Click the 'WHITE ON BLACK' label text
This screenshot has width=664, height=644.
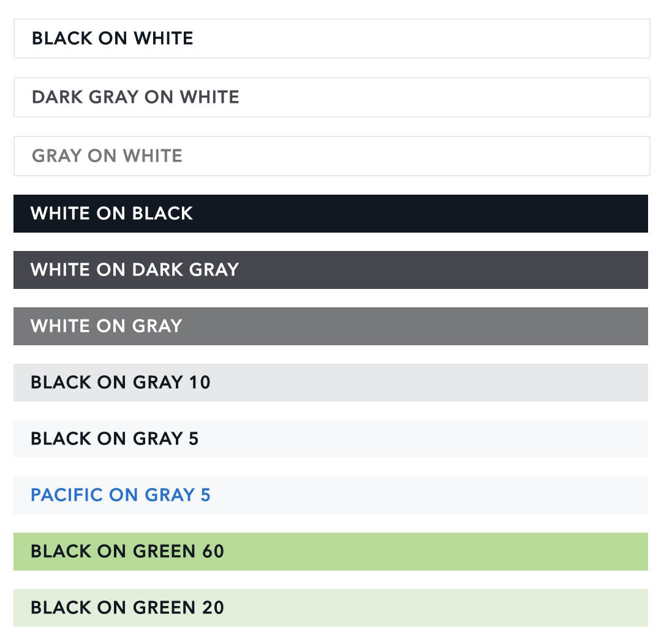pos(112,214)
